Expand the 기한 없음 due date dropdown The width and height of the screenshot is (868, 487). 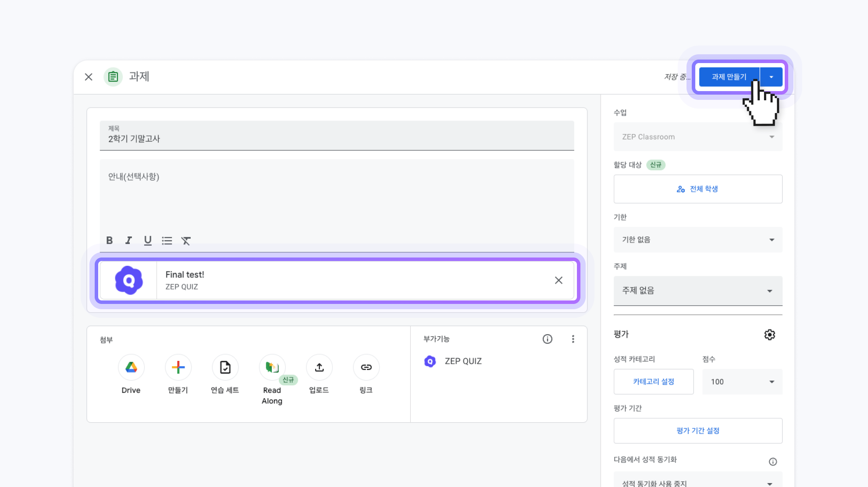(697, 240)
